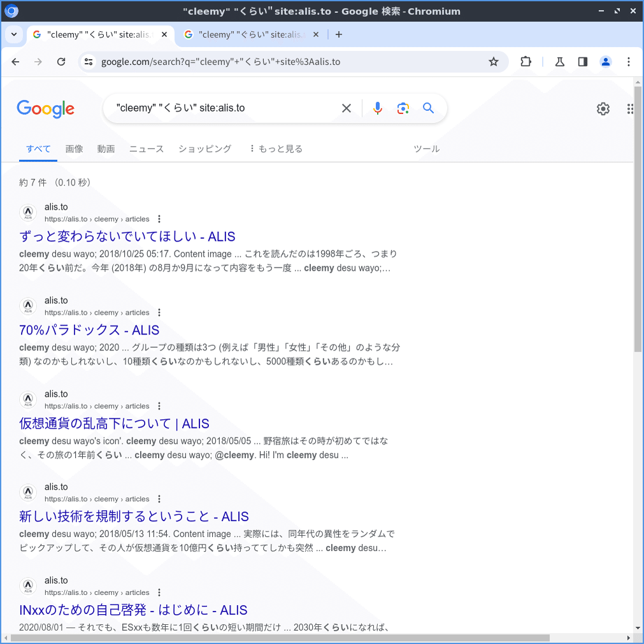Clear the search query with the X
This screenshot has width=644, height=644.
tap(347, 108)
